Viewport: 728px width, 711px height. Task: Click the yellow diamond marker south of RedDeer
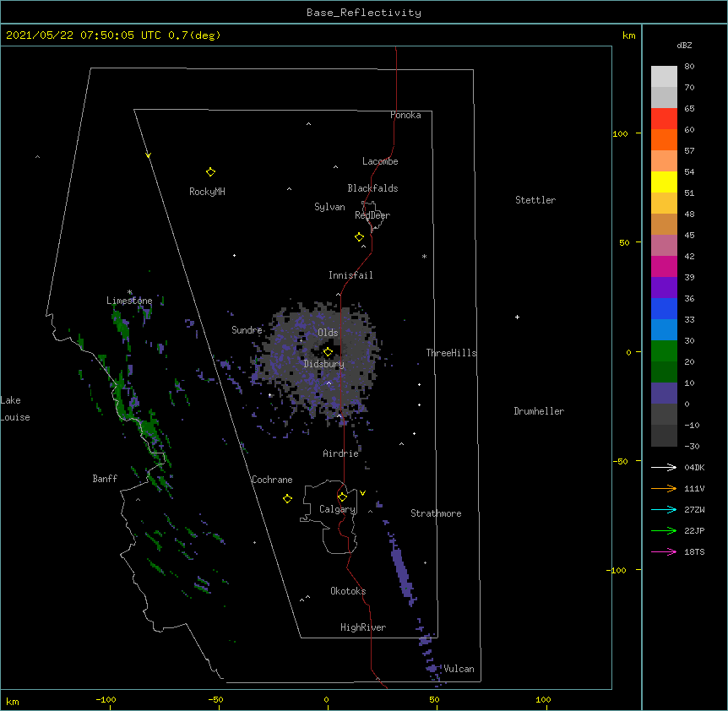click(360, 237)
